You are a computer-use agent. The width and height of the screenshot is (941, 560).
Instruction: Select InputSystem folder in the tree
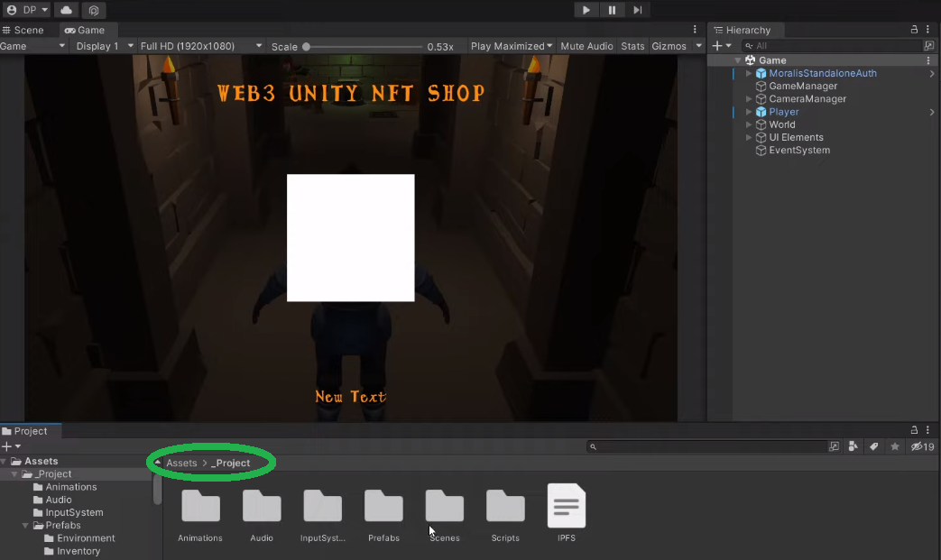point(74,512)
